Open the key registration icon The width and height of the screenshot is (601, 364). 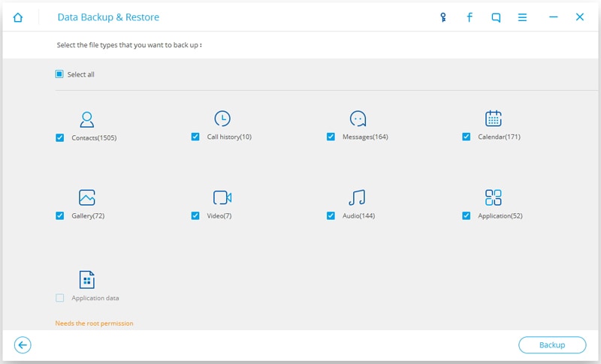(x=443, y=17)
